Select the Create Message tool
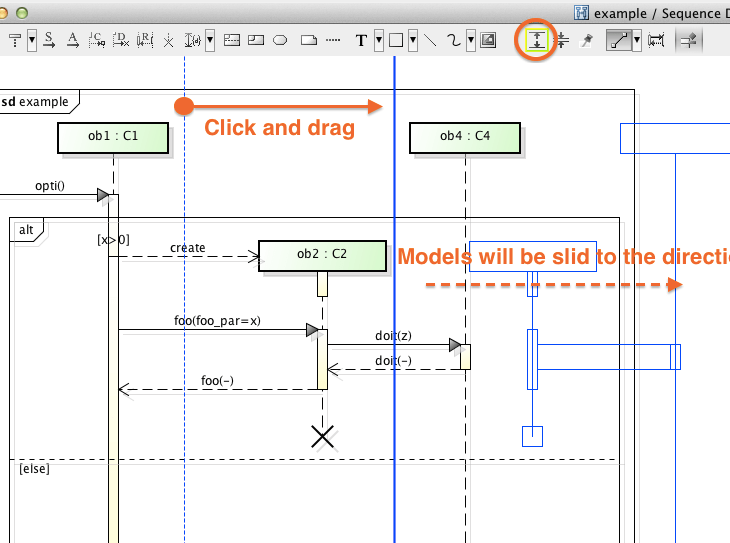This screenshot has height=543, width=730. [x=97, y=41]
